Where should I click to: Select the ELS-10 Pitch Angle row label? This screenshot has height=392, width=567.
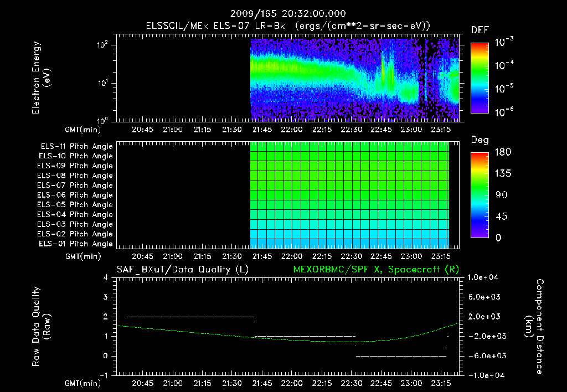pos(76,156)
